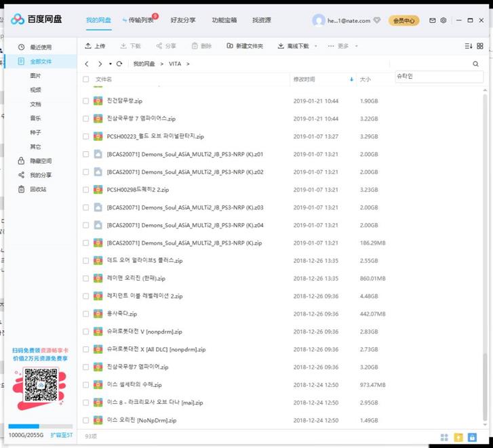Open recycle bin icon in sidebar
Image resolution: width=493 pixels, height=448 pixels.
21,189
